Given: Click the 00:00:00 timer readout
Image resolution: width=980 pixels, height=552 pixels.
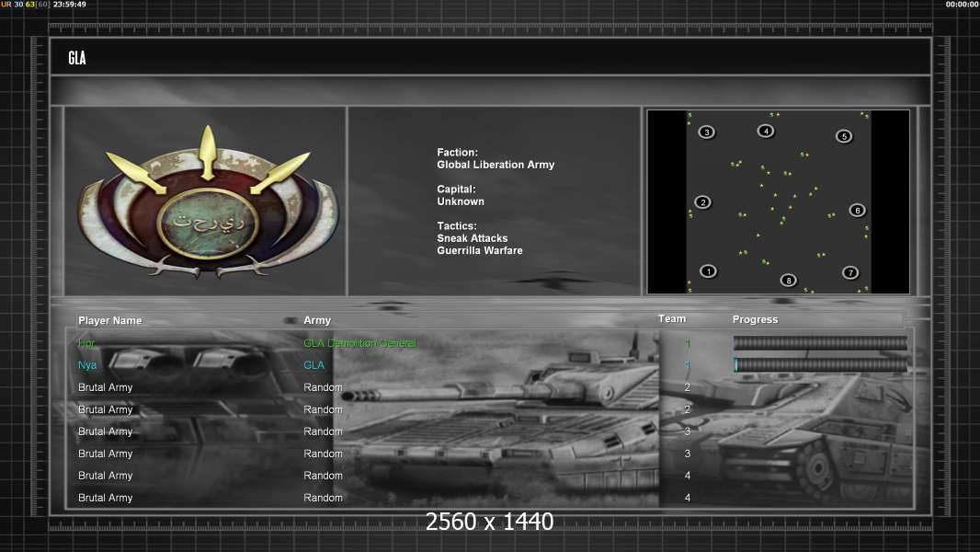Looking at the screenshot, I should [x=963, y=5].
